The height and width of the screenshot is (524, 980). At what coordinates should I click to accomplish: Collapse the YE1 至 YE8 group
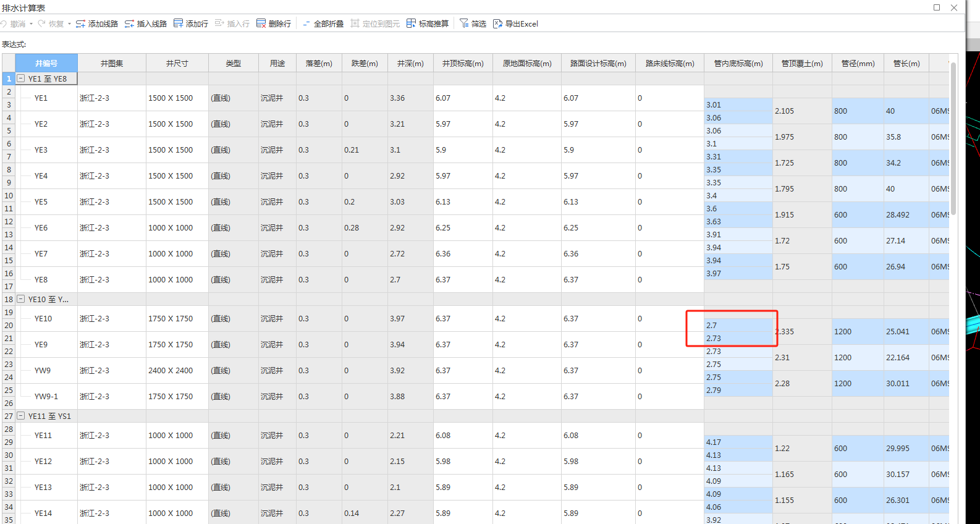click(x=21, y=78)
